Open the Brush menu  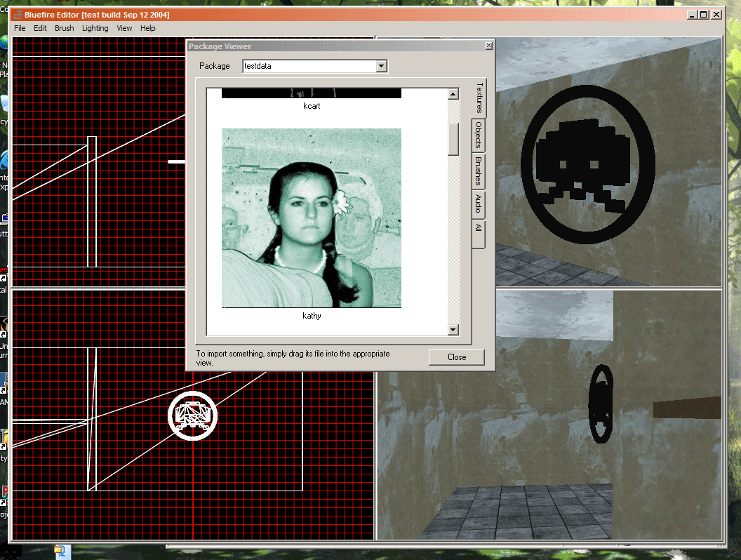pyautogui.click(x=65, y=28)
